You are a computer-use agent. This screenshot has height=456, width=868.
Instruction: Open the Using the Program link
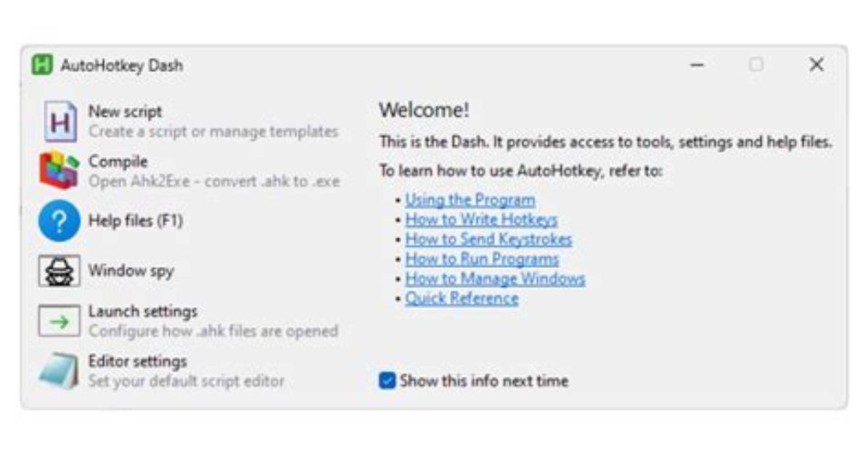(x=470, y=200)
